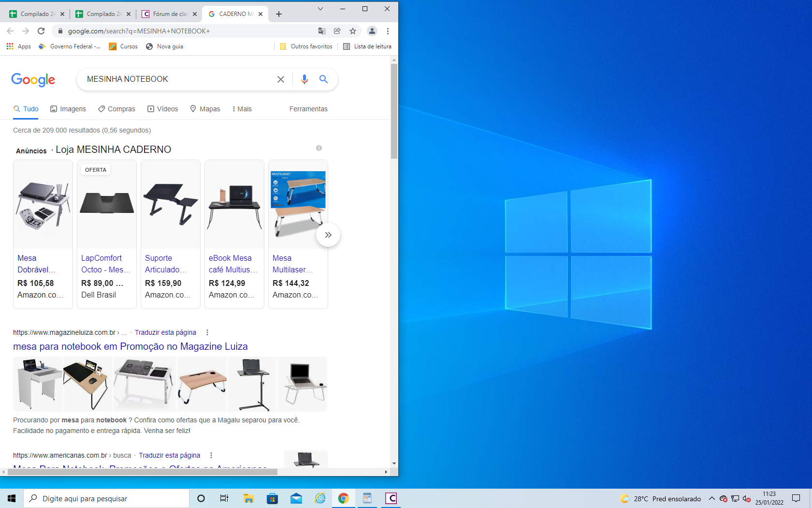
Task: Clear the search box with X icon
Action: [x=280, y=79]
